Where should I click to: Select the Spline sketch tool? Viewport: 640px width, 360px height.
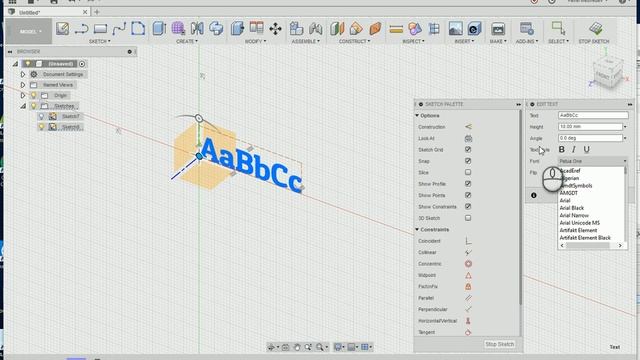pyautogui.click(x=119, y=29)
